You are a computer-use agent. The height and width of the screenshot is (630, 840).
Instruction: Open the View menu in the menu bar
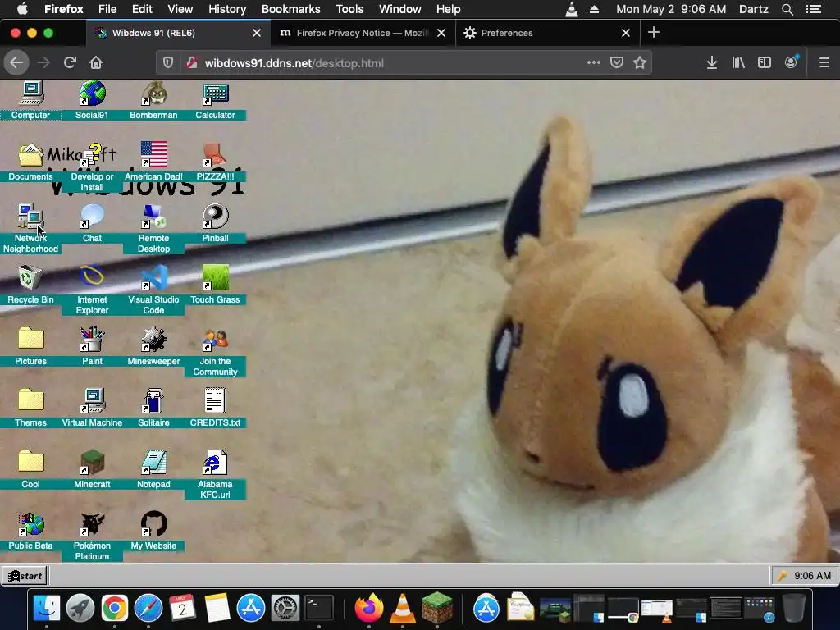(x=180, y=9)
